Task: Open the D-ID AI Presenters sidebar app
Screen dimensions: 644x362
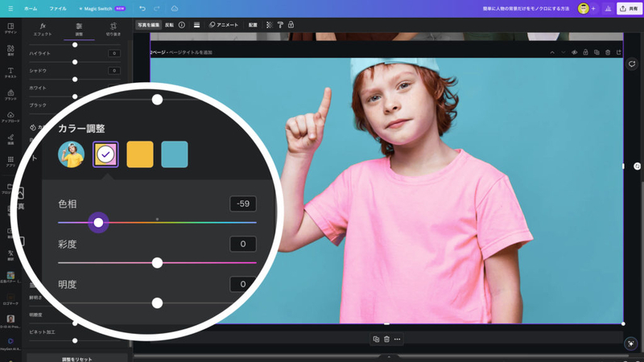Action: coord(10,321)
